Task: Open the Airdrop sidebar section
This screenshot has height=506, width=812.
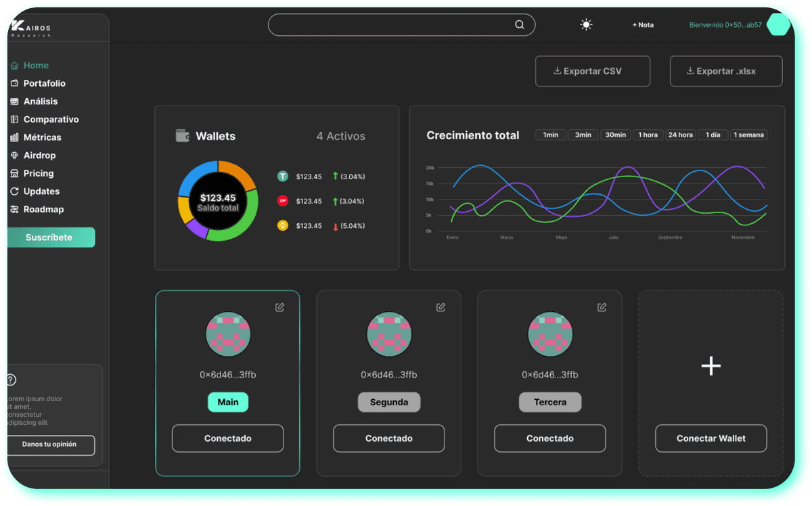Action: click(39, 156)
